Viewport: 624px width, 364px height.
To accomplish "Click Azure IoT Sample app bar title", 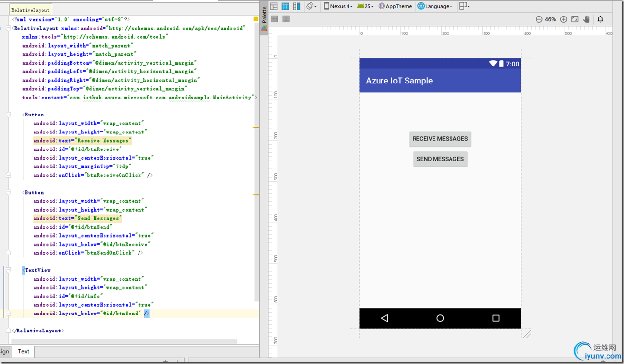I will pyautogui.click(x=399, y=81).
